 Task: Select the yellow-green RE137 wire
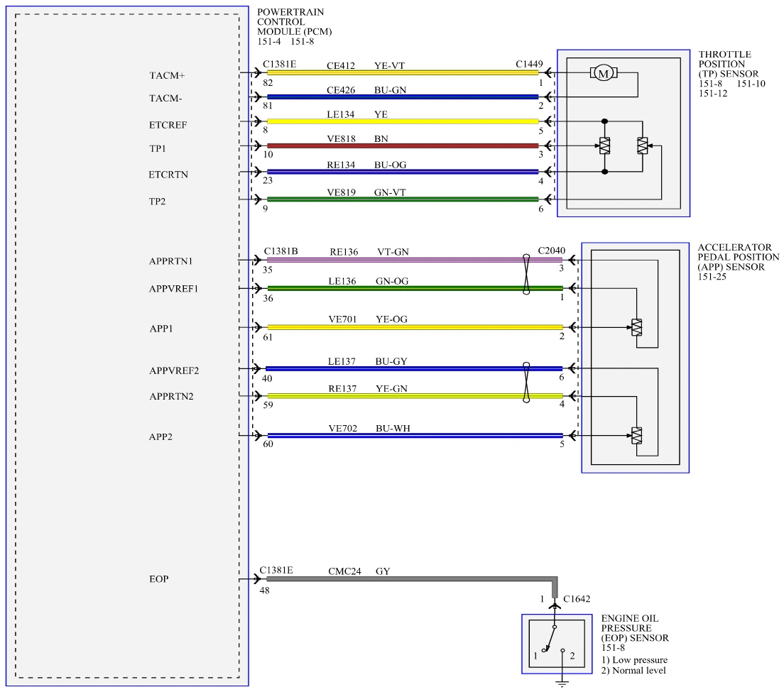point(415,396)
